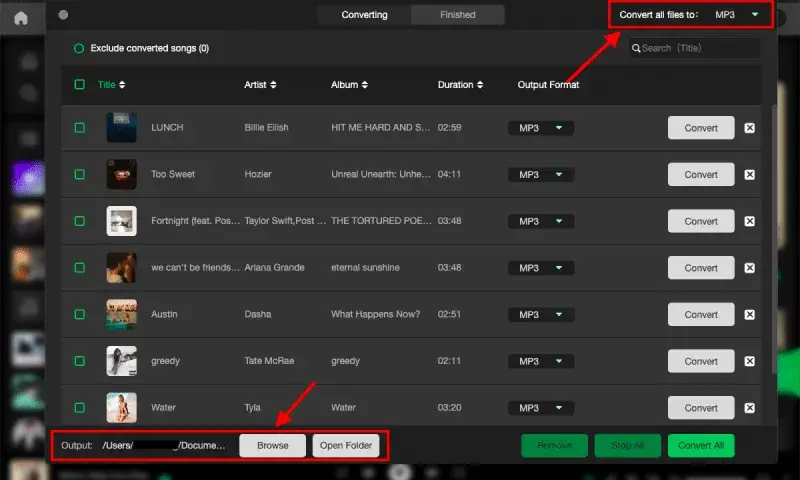The image size is (800, 480).
Task: Open MP3 format dropdown for Austin
Action: pyautogui.click(x=541, y=315)
